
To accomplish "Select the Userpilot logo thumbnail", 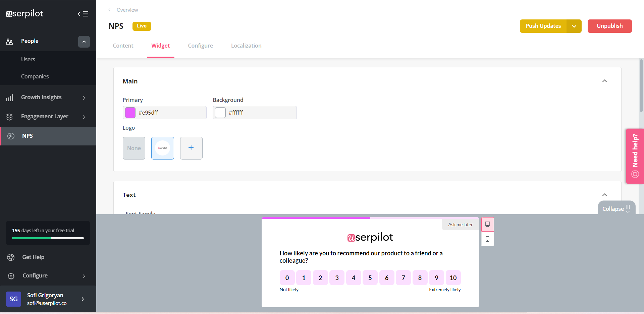I will click(163, 148).
